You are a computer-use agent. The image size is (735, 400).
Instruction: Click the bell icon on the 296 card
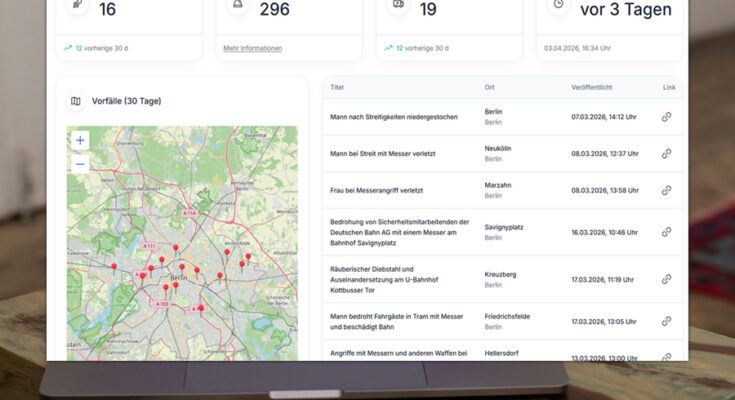[238, 5]
